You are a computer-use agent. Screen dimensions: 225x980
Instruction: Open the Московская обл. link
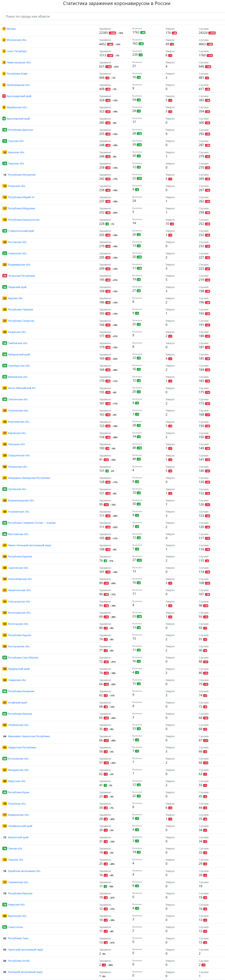click(16, 40)
